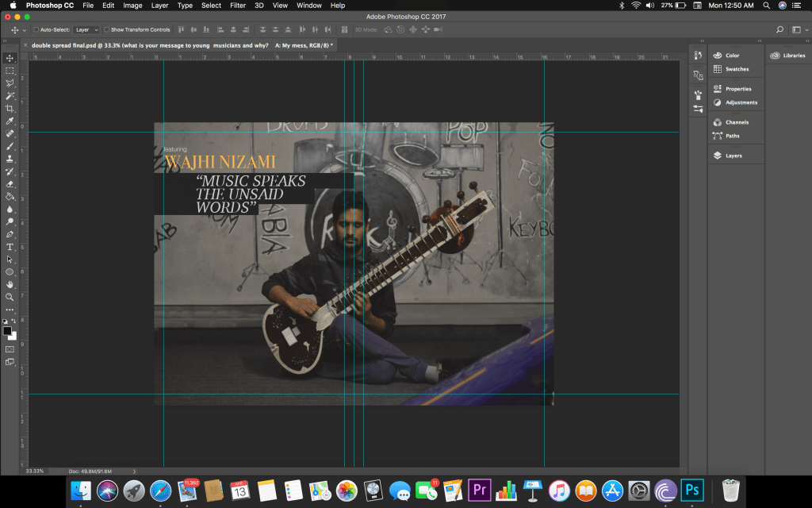Select the Rectangular Marquee tool
The image size is (812, 508).
10,71
